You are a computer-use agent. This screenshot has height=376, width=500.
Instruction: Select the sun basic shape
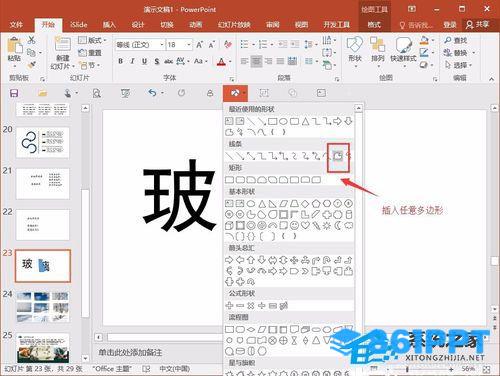[327, 226]
